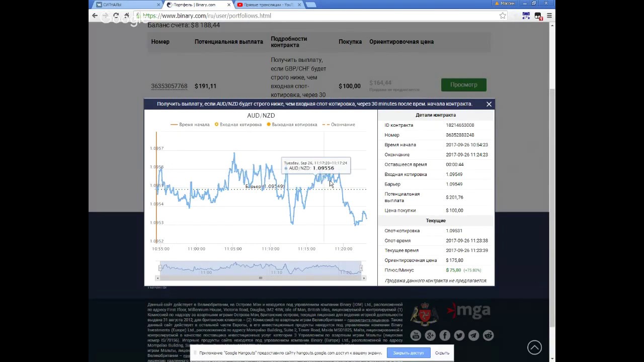
Task: Click the purchase price value $100,00 in details
Action: click(x=454, y=211)
